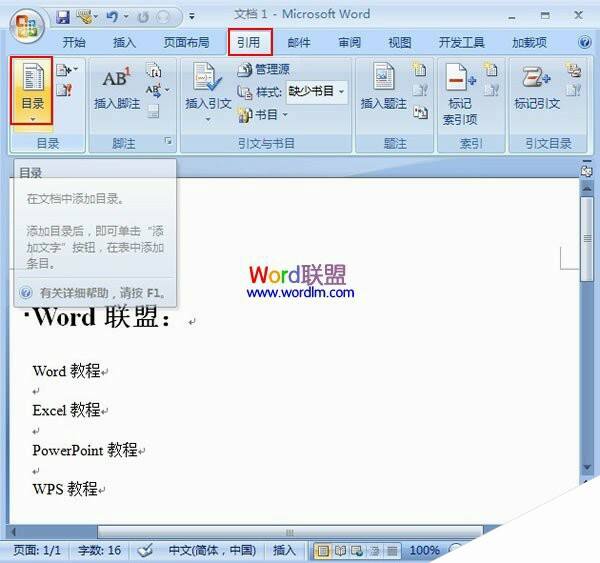The width and height of the screenshot is (600, 563).
Task: Click Insert Table of Authorities icon
Action: point(574,70)
